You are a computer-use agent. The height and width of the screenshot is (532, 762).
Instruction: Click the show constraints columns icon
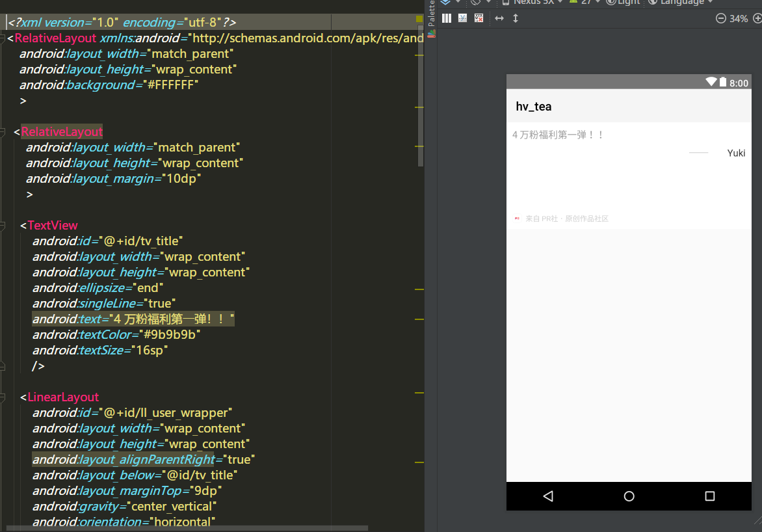click(x=447, y=18)
